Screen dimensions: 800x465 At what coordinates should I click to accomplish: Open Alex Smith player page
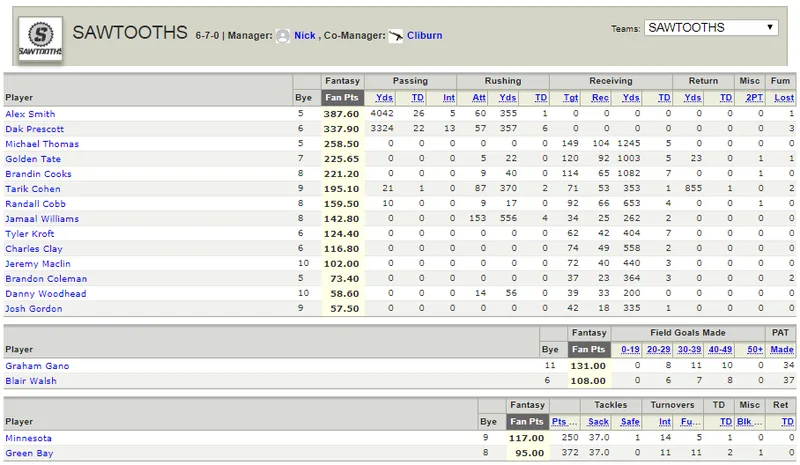click(30, 114)
